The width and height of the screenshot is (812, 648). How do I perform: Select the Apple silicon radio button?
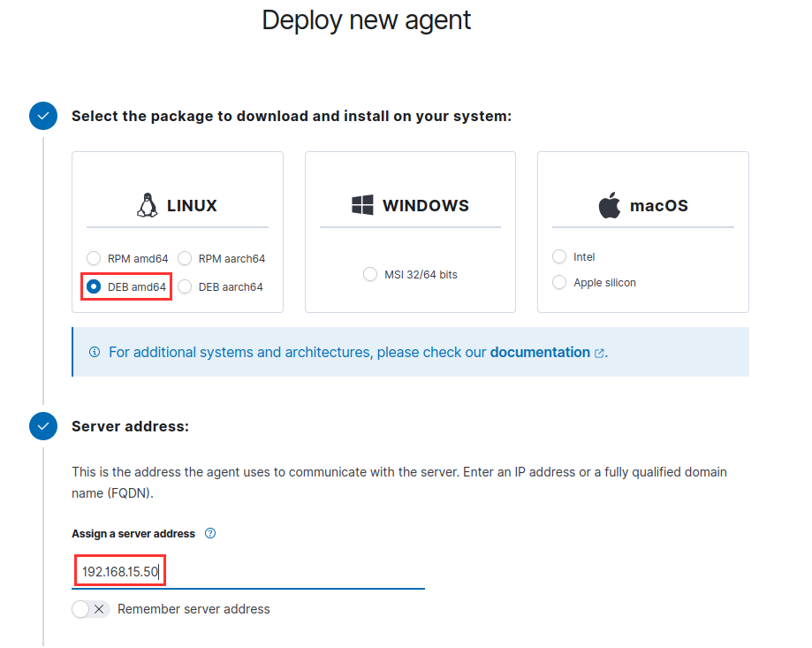tap(559, 283)
